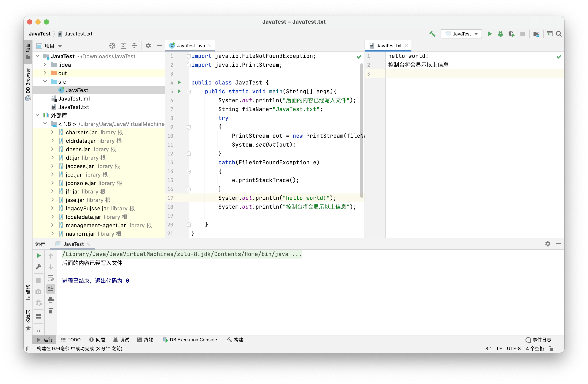Viewport: 588px width, 384px height.
Task: Open the JavaTest run configuration dropdown
Action: [x=461, y=34]
